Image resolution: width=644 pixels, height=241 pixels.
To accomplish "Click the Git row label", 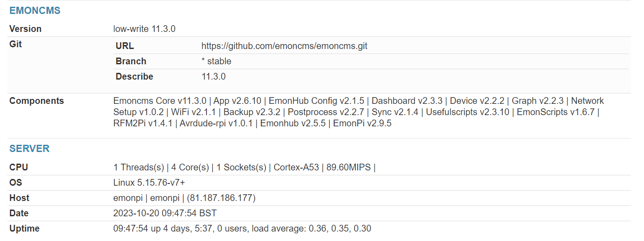I will pyautogui.click(x=15, y=44).
